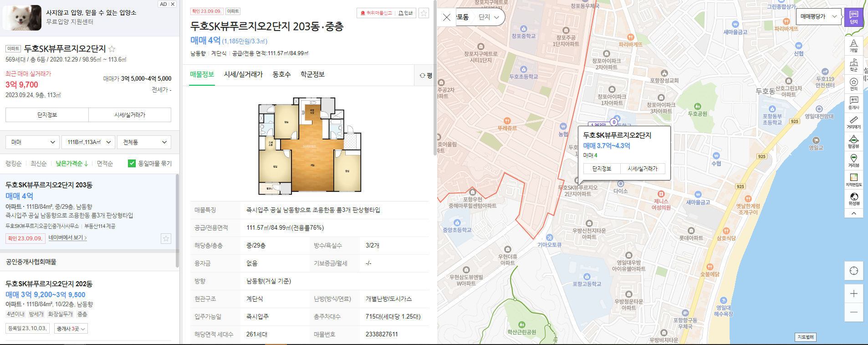
Task: Click the detail panel scrollbar
Action: [x=435, y=77]
